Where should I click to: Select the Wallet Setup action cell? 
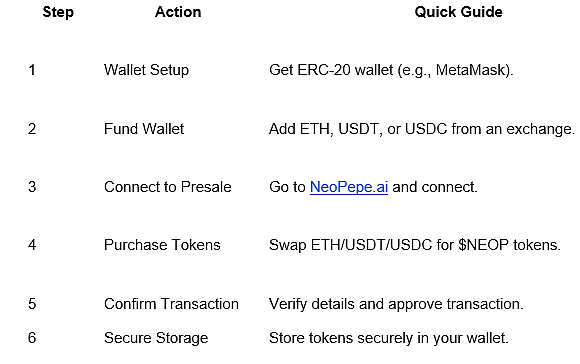146,70
